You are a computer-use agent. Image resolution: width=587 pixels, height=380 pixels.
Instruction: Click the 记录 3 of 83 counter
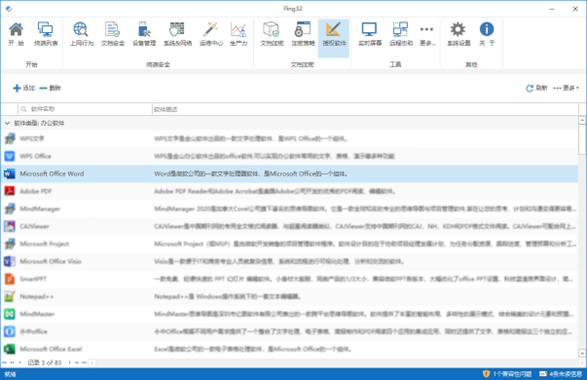(x=44, y=362)
